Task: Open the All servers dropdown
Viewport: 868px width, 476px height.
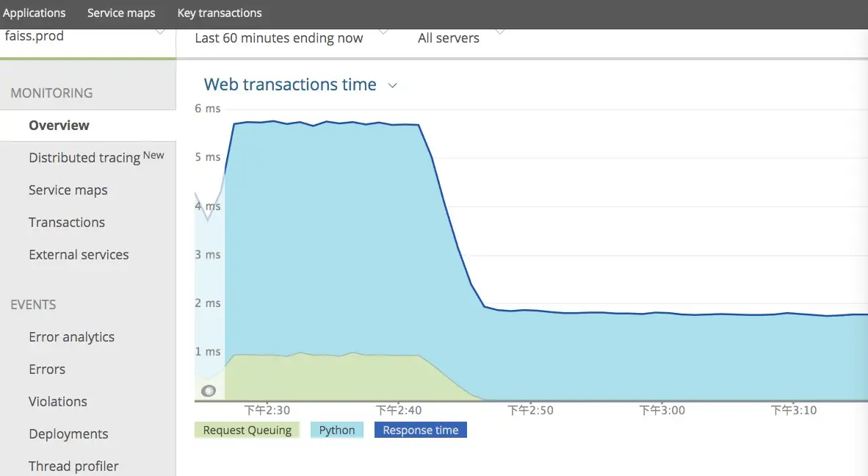Action: click(460, 37)
